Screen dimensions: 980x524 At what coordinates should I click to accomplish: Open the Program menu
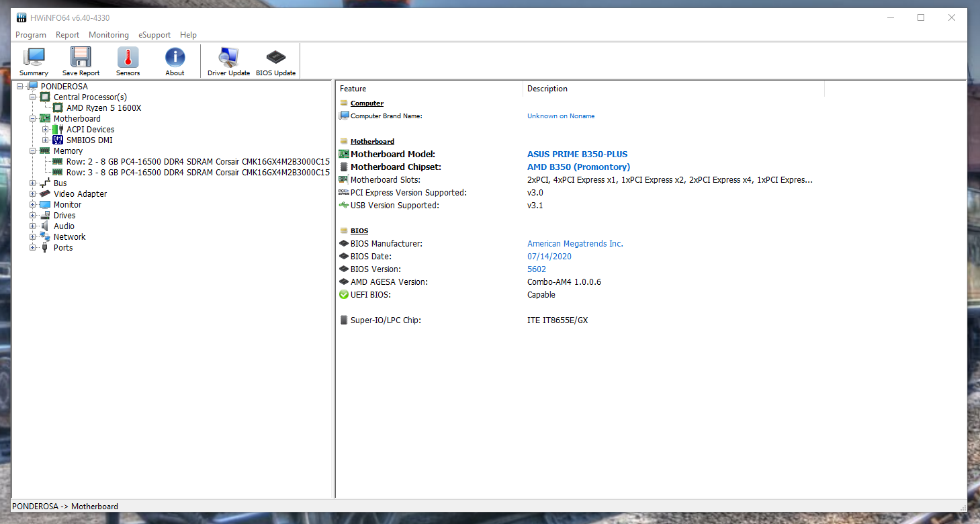point(31,35)
